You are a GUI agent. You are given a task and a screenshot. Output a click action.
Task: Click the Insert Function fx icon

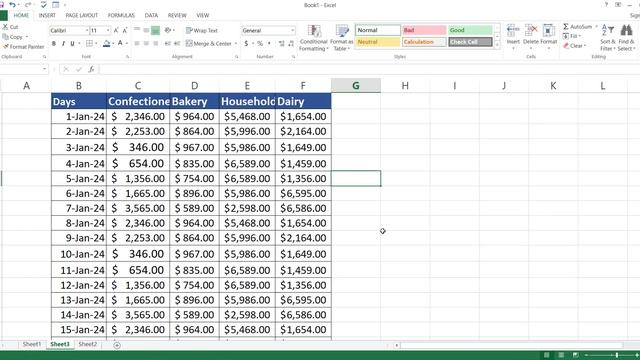(x=91, y=69)
